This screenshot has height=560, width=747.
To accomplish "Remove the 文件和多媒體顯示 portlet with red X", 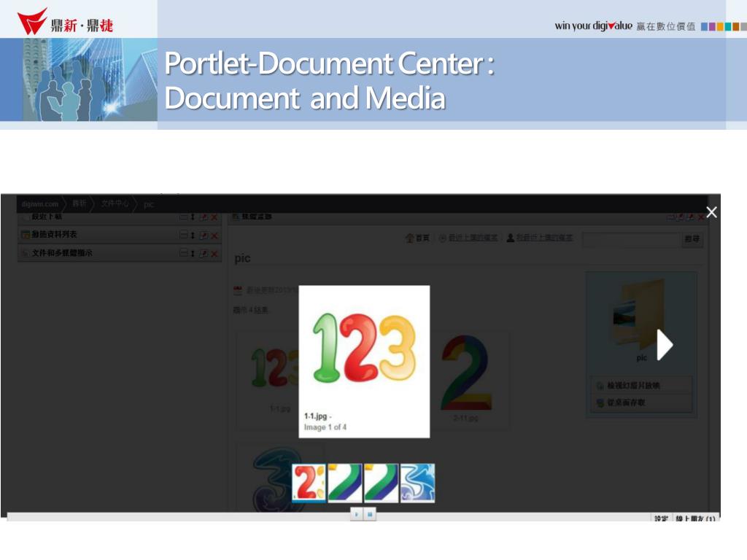I will coord(214,254).
